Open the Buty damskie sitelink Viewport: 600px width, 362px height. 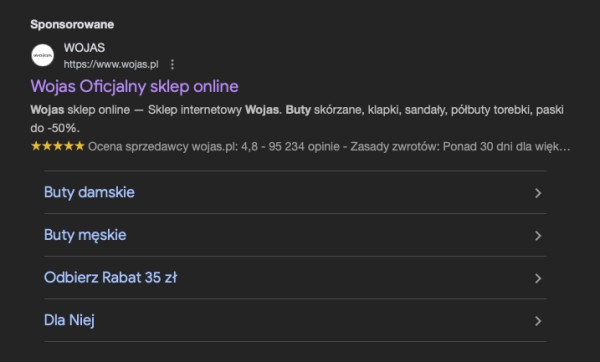click(x=295, y=192)
